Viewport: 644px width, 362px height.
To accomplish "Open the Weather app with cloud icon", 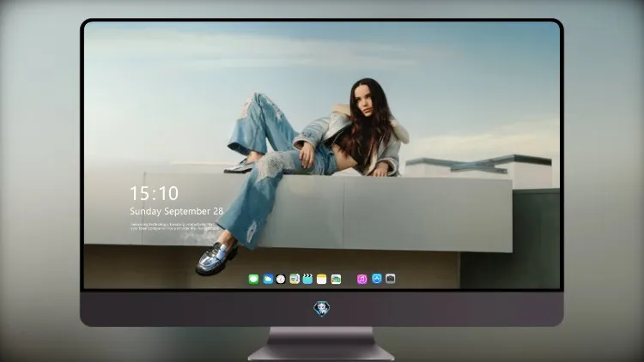I will tap(268, 279).
